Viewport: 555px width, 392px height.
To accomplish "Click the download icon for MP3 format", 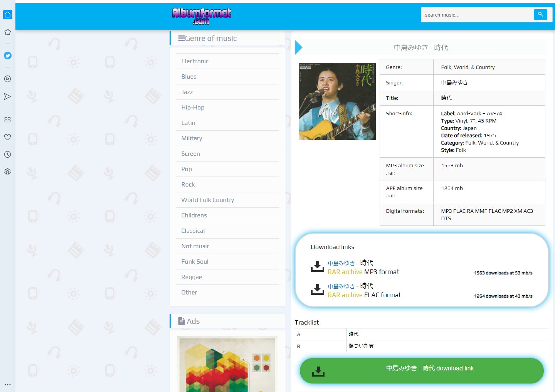I will coord(318,266).
